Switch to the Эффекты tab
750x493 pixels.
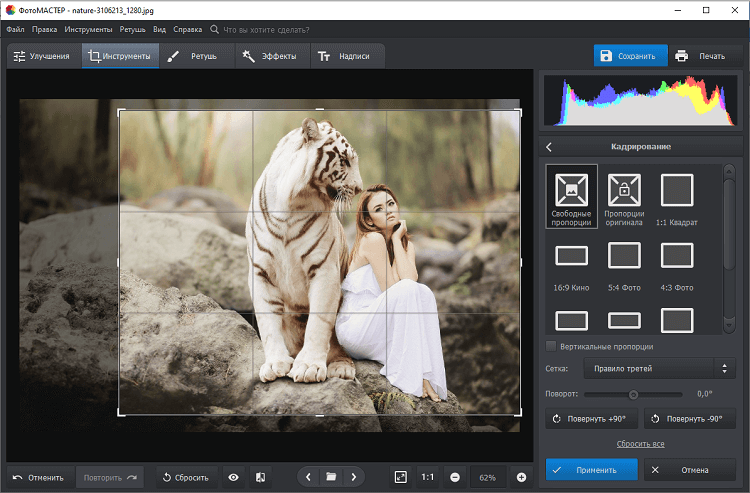click(270, 56)
